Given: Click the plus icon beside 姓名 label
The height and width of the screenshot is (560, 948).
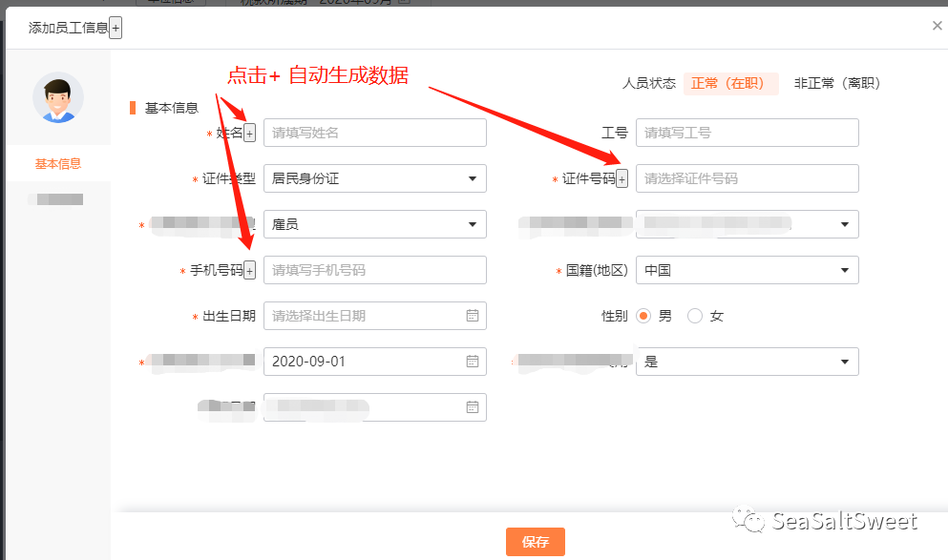Looking at the screenshot, I should [x=250, y=133].
